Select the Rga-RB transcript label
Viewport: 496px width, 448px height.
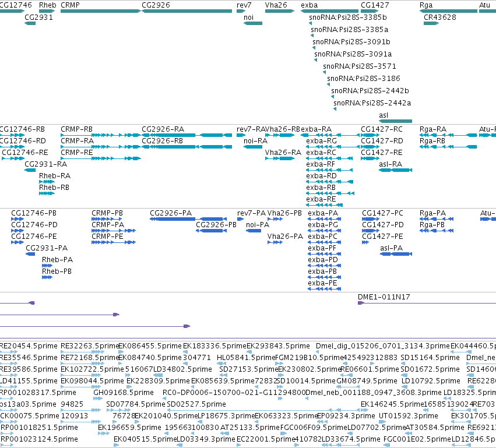tap(432, 141)
